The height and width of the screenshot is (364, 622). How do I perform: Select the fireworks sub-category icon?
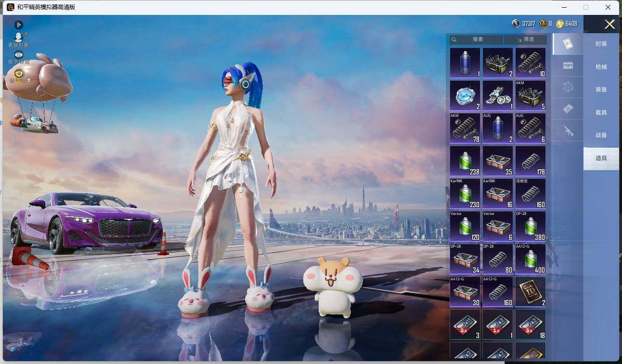(x=568, y=87)
